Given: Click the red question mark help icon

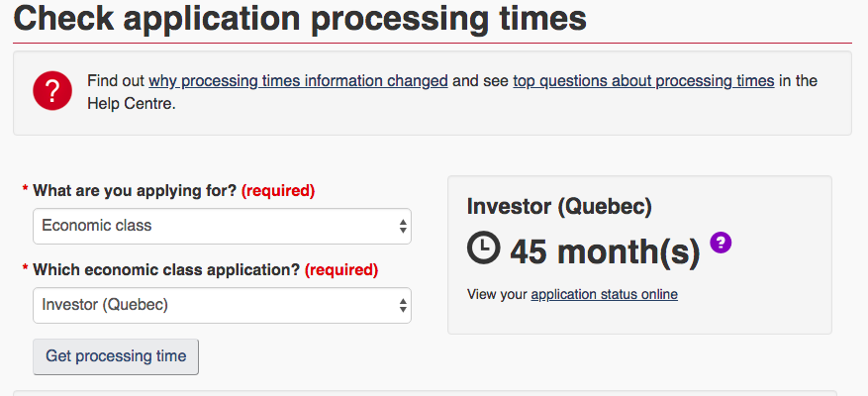Looking at the screenshot, I should point(51,91).
